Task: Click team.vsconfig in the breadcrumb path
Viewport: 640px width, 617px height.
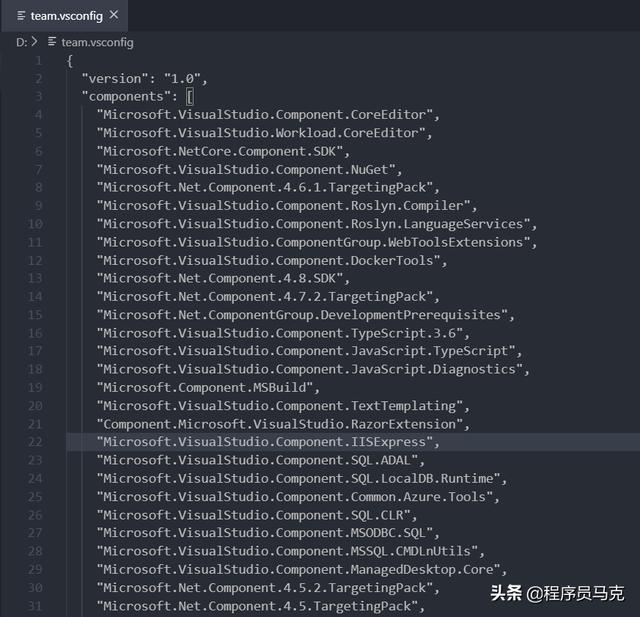Action: (x=97, y=42)
